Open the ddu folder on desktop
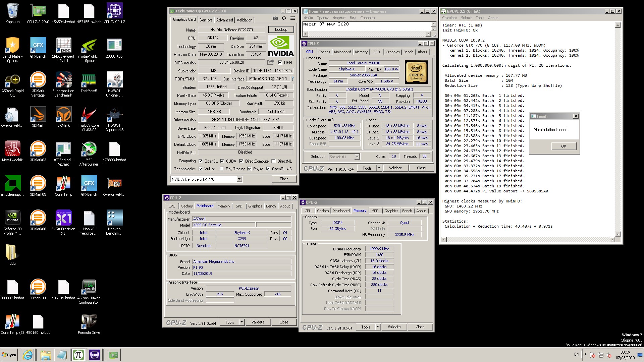 [12, 255]
